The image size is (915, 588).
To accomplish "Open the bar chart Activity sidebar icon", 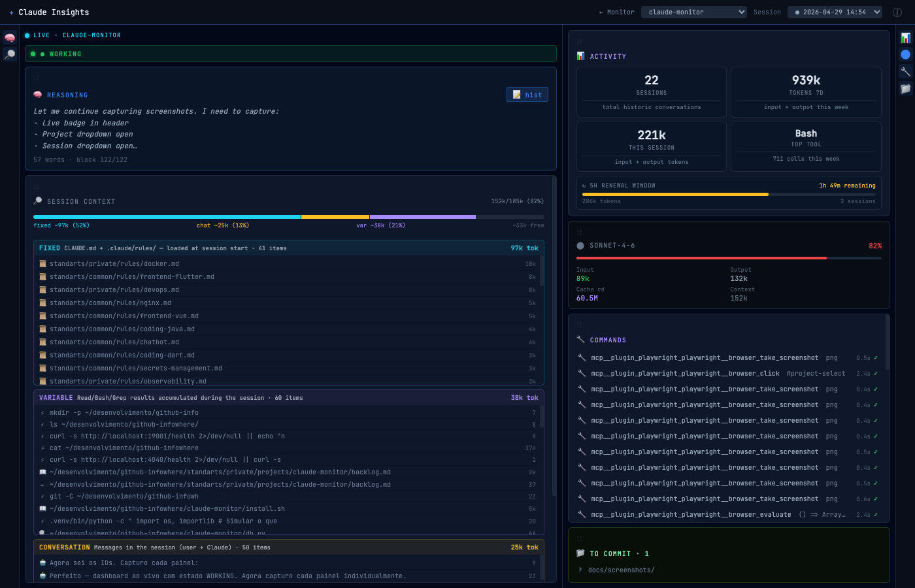I will point(905,38).
